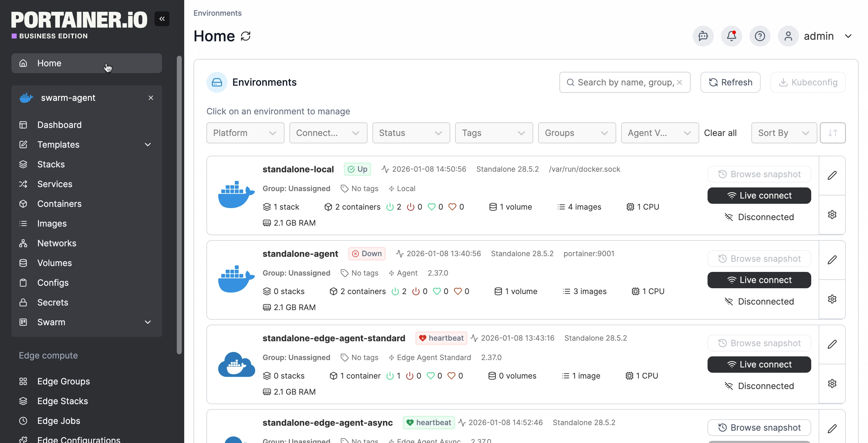The height and width of the screenshot is (443, 868).
Task: Close the swarm-agent environment panel
Action: (x=151, y=98)
